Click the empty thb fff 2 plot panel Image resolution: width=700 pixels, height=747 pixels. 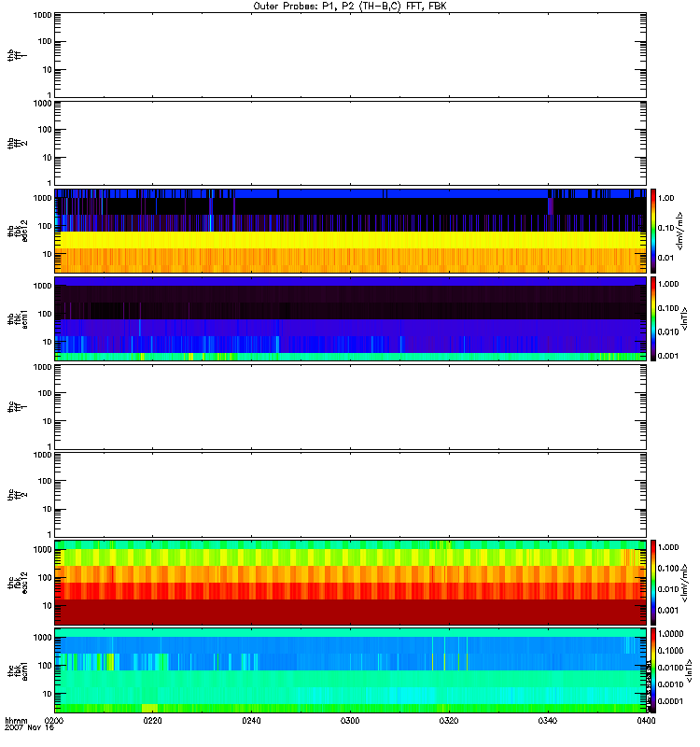pyautogui.click(x=351, y=143)
